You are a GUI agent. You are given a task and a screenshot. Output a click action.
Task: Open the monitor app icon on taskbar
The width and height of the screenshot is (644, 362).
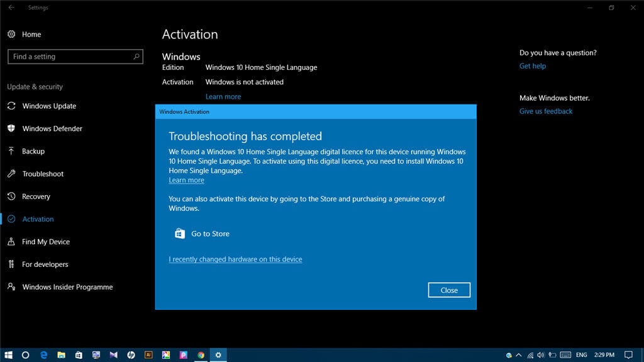coord(96,354)
